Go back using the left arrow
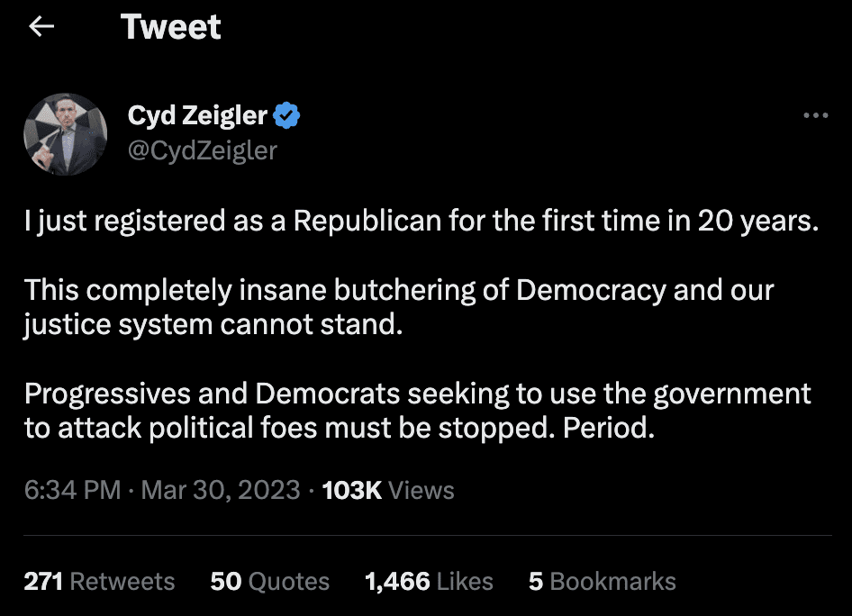The image size is (852, 616). point(41,28)
